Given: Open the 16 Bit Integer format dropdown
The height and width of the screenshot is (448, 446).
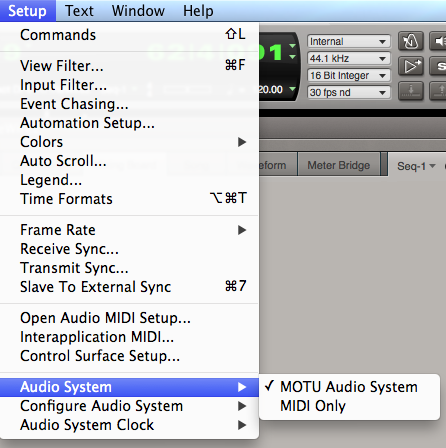Looking at the screenshot, I should [x=348, y=75].
